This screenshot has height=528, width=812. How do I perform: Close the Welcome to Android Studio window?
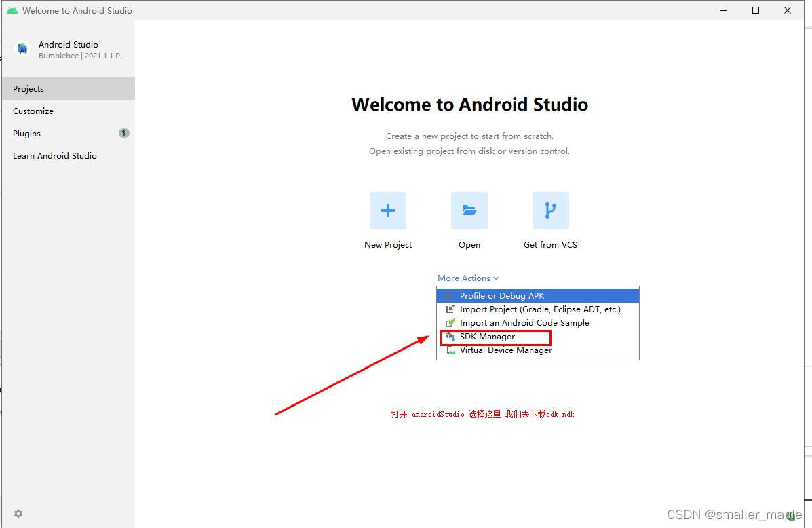pos(787,10)
